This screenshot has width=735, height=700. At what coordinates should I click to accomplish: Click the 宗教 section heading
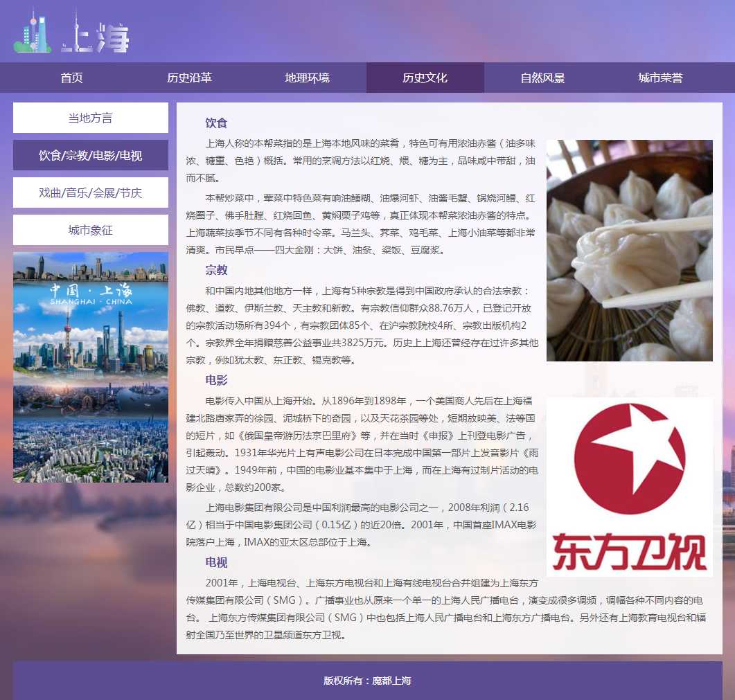pos(216,270)
